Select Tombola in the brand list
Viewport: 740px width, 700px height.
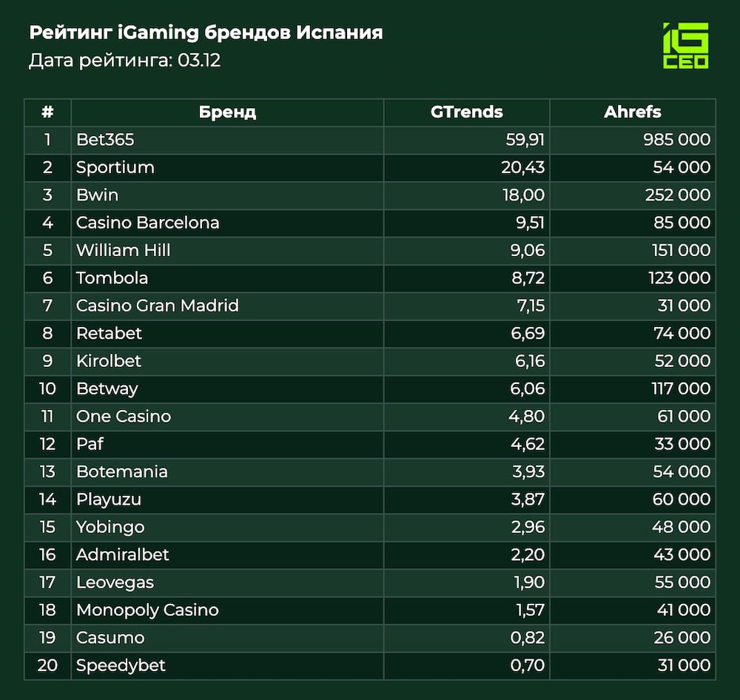[x=112, y=278]
